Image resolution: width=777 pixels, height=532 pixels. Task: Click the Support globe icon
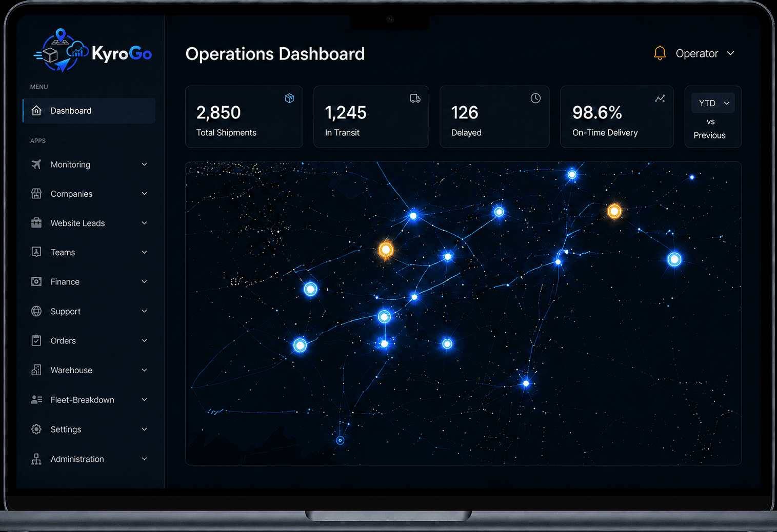(36, 311)
